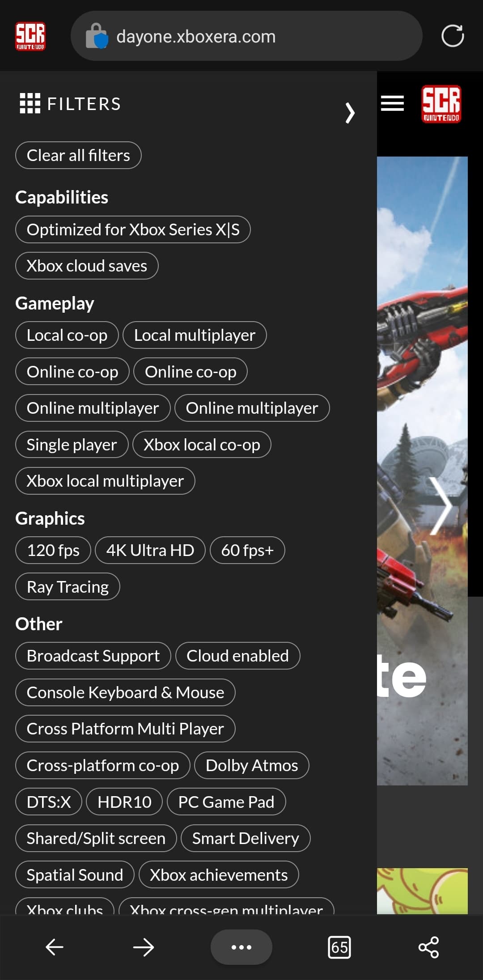Tap the share icon in bottom bar

tap(428, 946)
